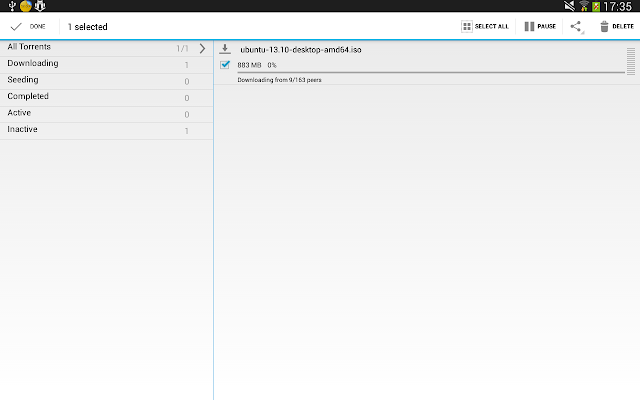
Task: Show the Completed category
Action: click(x=106, y=98)
